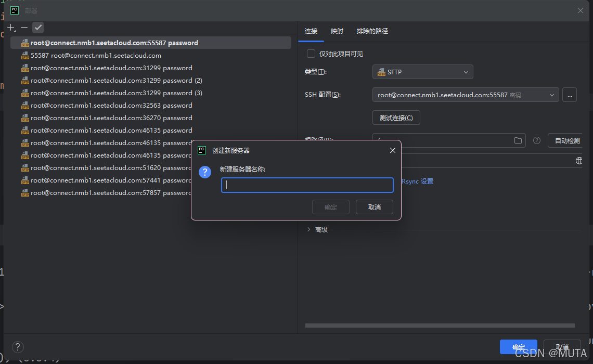
Task: Click the 自动检测 button
Action: (x=567, y=141)
